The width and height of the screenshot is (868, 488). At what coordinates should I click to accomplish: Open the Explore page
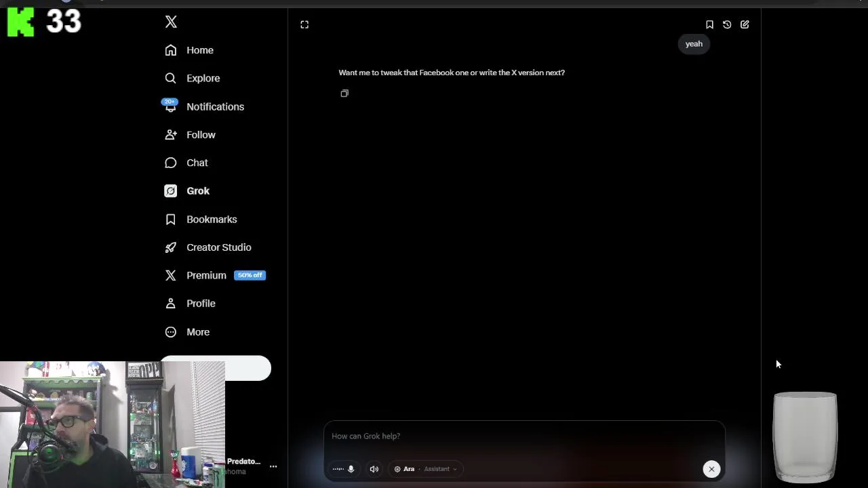[x=193, y=79]
